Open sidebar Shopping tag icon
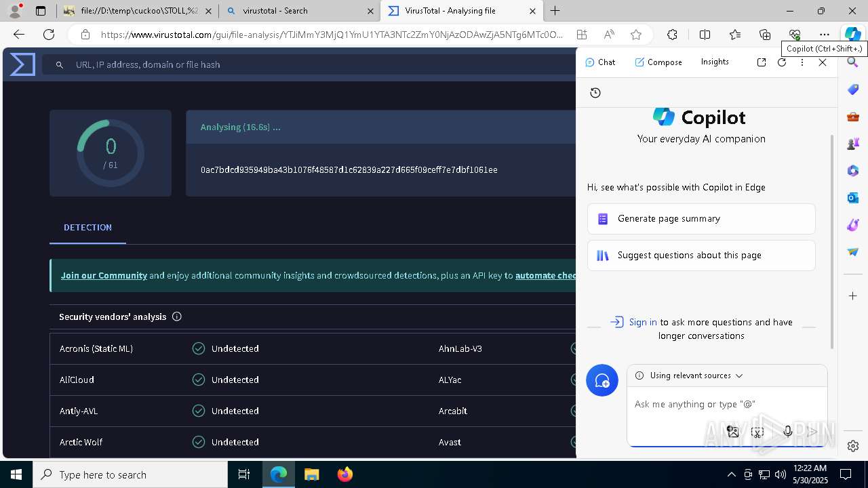 pyautogui.click(x=853, y=89)
